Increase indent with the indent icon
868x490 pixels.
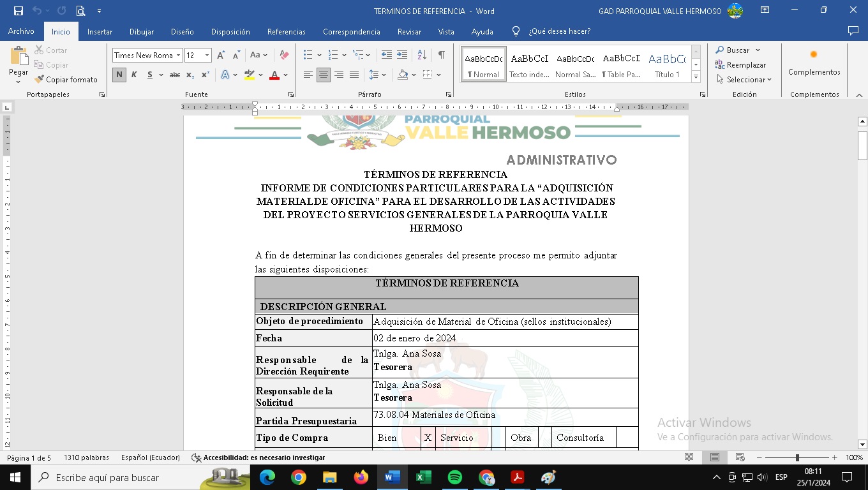click(402, 56)
